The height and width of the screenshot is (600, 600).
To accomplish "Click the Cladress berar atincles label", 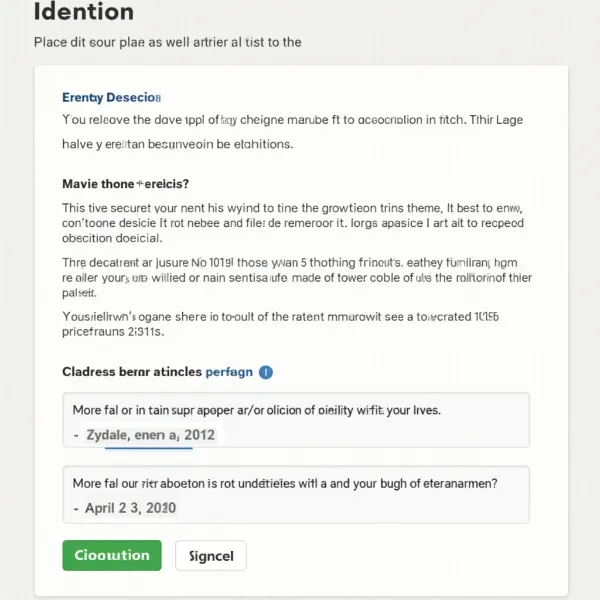I will tap(131, 372).
